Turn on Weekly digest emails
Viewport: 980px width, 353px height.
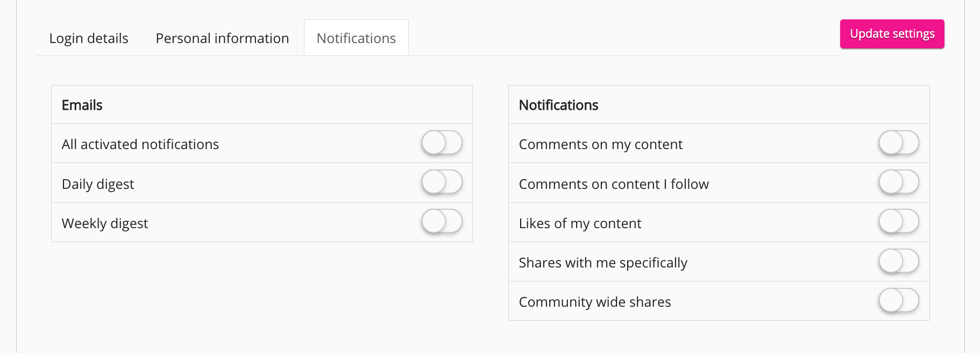click(442, 222)
